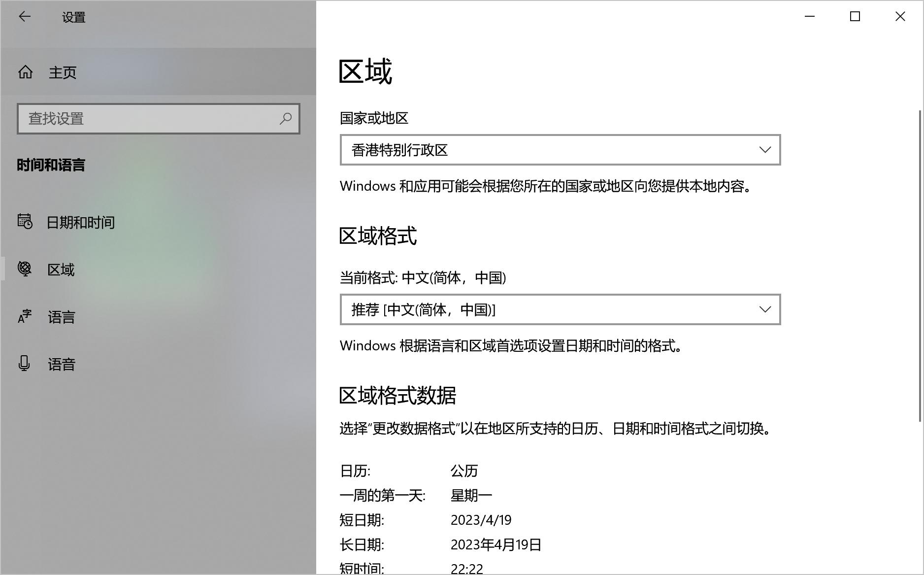Click the chevron next to 香港特别行政区
Screen dimensions: 924x575
point(764,150)
